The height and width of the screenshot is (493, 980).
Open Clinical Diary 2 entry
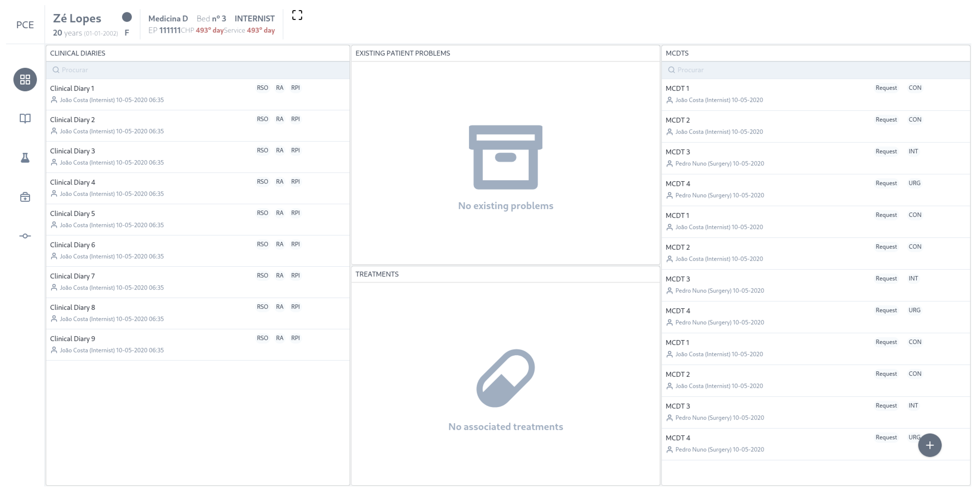tap(198, 126)
